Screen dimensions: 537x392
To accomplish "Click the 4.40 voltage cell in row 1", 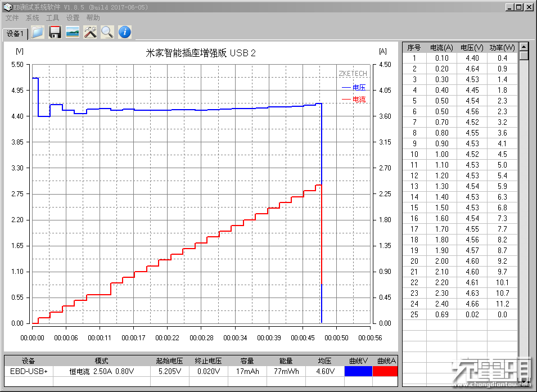I will pyautogui.click(x=472, y=58).
